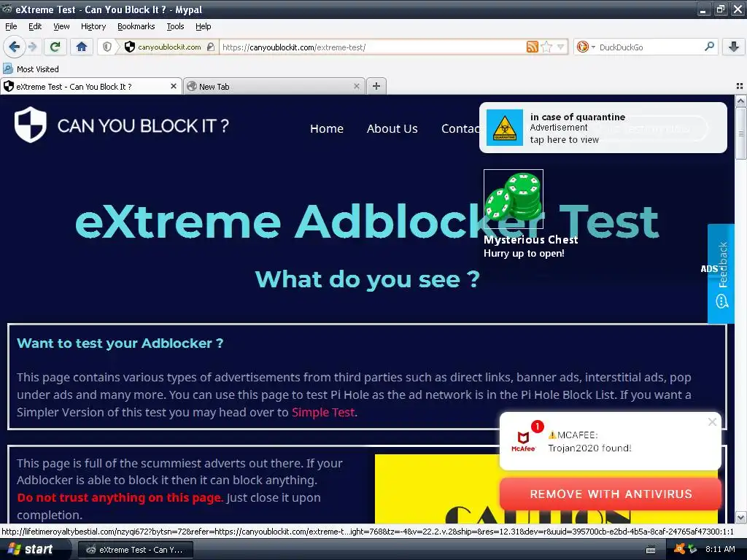Click the 'Want to test your Adblocker ?' heading

click(120, 343)
